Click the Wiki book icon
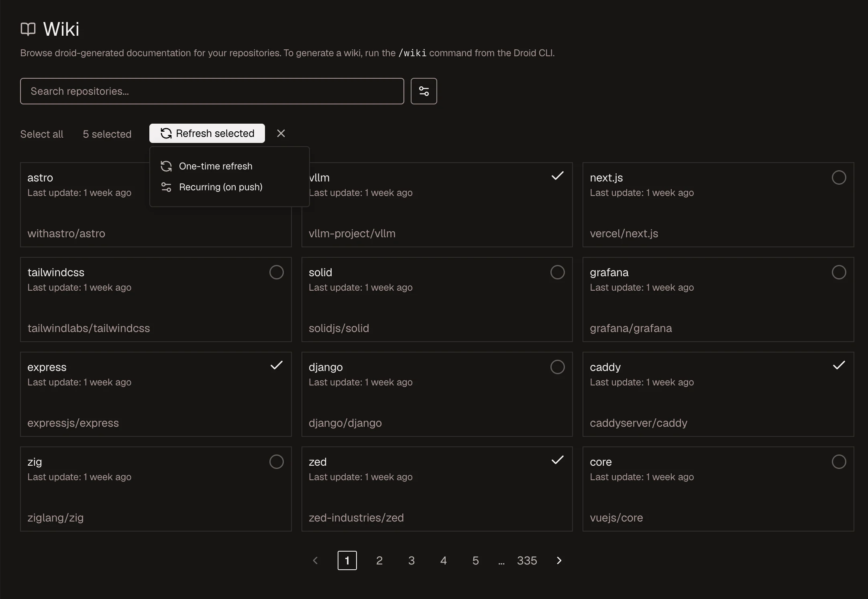Image resolution: width=868 pixels, height=599 pixels. pyautogui.click(x=28, y=29)
